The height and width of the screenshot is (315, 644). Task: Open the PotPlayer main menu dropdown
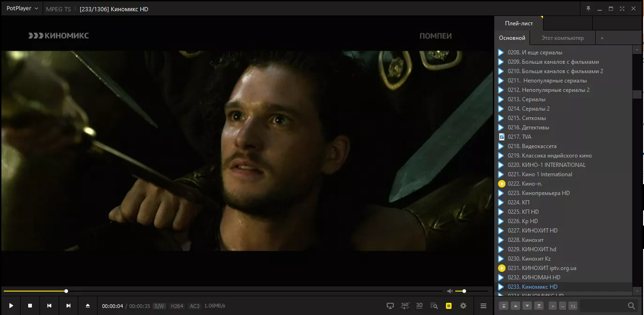click(23, 8)
